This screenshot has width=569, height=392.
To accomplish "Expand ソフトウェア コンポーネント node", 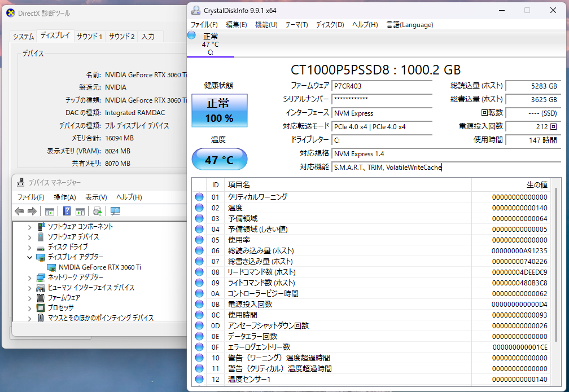I will pyautogui.click(x=30, y=227).
